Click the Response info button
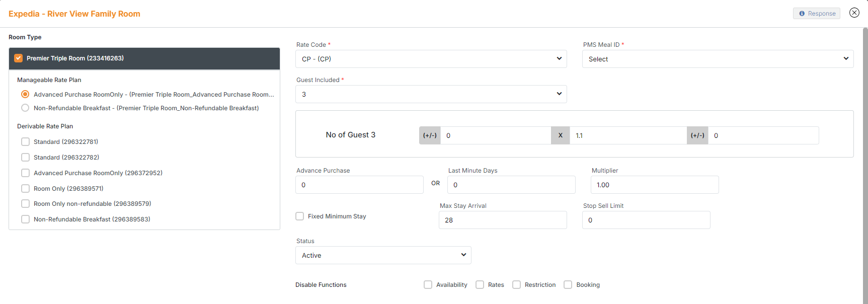 click(816, 14)
